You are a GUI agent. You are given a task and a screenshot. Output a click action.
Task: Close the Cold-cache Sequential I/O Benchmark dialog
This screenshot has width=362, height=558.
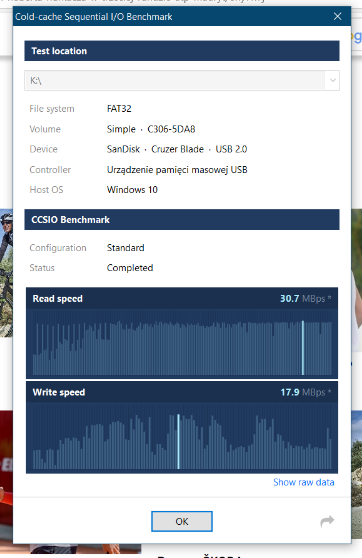pos(337,16)
